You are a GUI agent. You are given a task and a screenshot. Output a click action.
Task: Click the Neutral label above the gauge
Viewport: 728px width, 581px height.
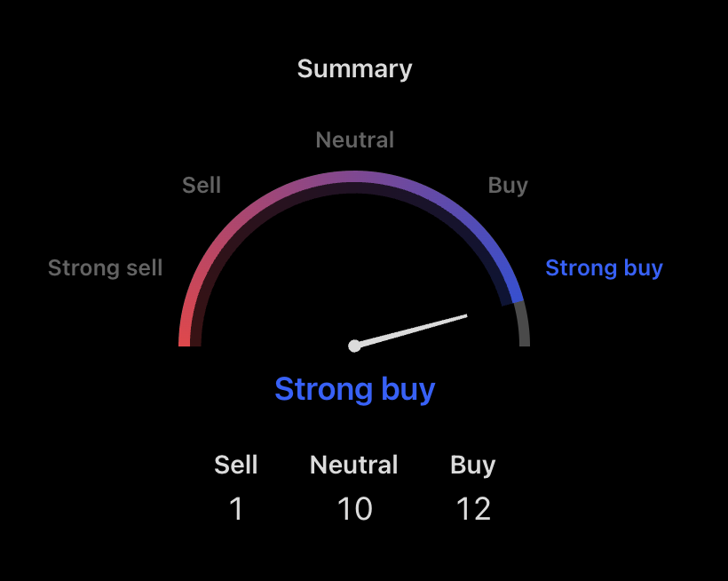click(355, 139)
